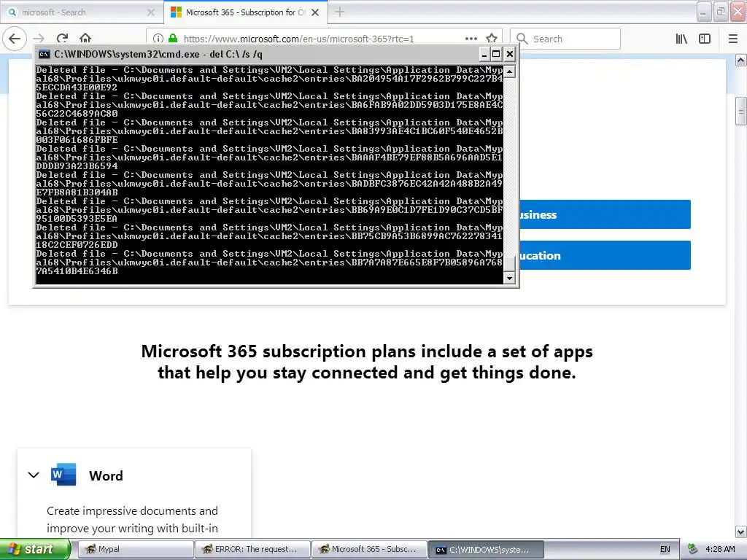Viewport: 747px width, 560px height.
Task: Click the page scrollbar up arrow
Action: [x=741, y=60]
